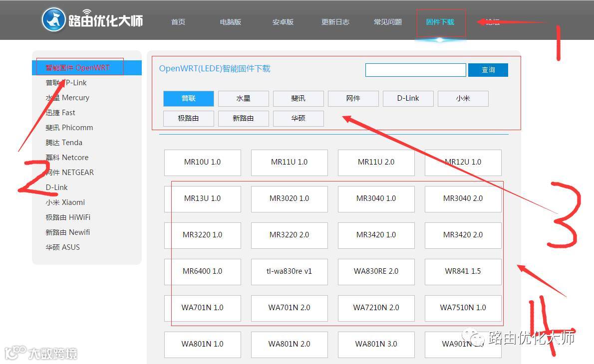Image resolution: width=594 pixels, height=364 pixels.
Task: Choose the MR3220 1.0 firmware
Action: pos(203,235)
